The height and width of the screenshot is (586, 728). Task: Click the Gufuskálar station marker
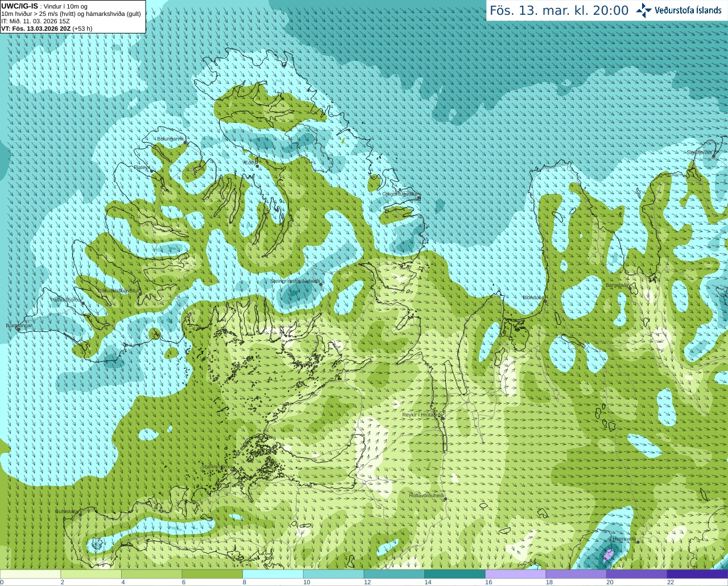pyautogui.click(x=80, y=515)
